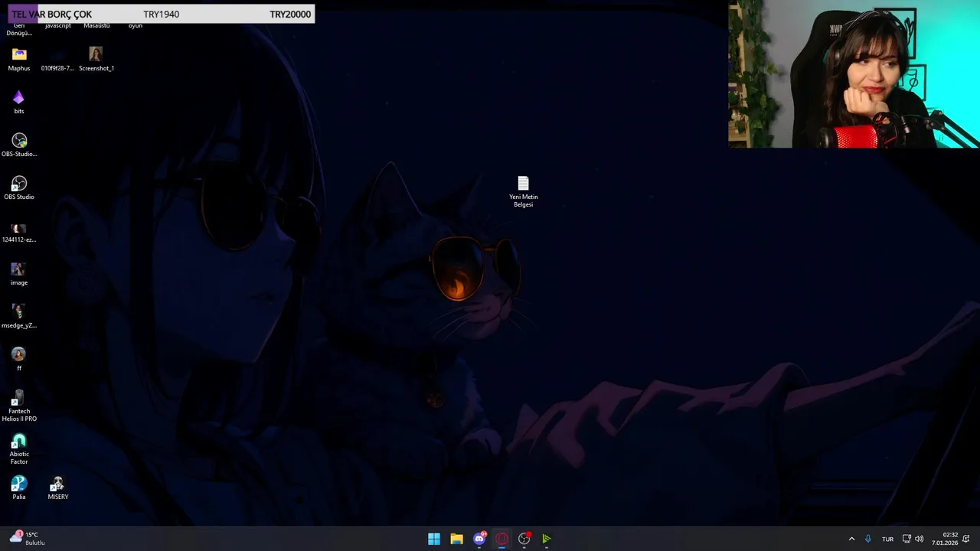The height and width of the screenshot is (551, 980).
Task: Switch to Opera GX in taskbar
Action: click(501, 539)
